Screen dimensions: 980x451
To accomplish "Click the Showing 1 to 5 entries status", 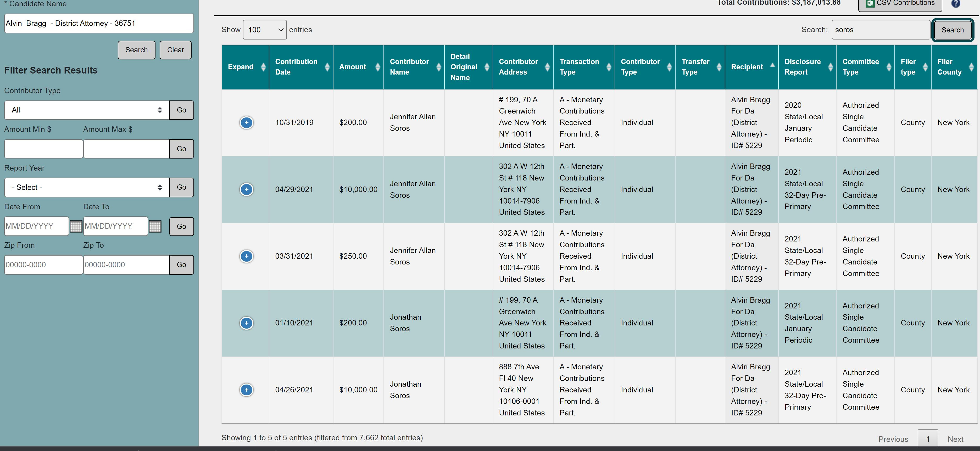I will pyautogui.click(x=322, y=438).
